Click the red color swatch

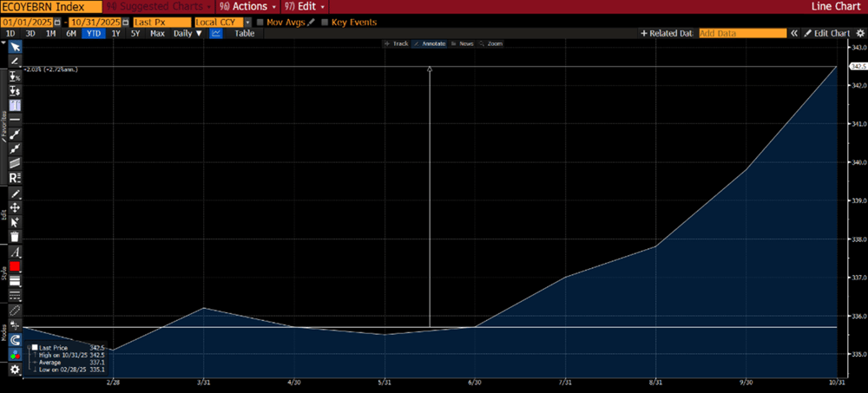point(15,266)
